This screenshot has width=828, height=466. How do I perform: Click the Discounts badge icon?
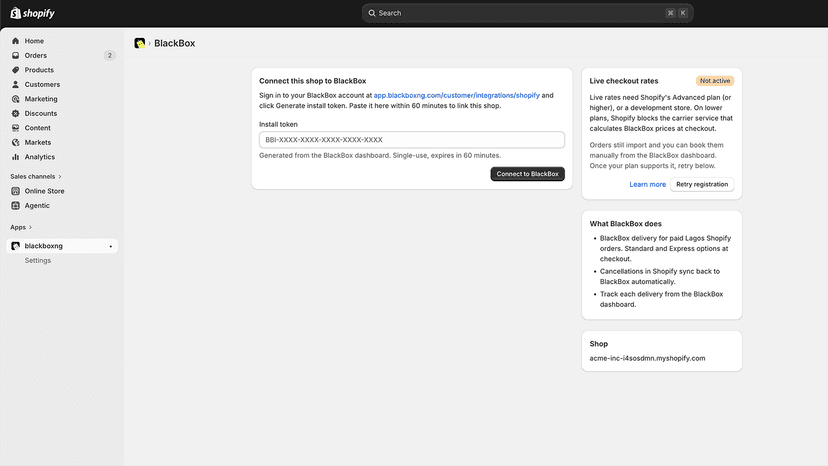(x=15, y=114)
